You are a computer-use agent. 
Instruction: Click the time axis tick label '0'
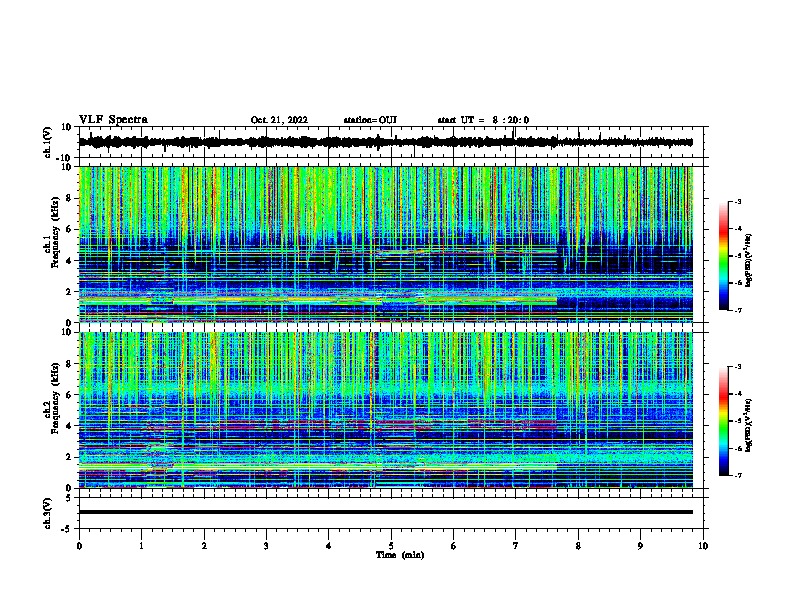[79, 546]
